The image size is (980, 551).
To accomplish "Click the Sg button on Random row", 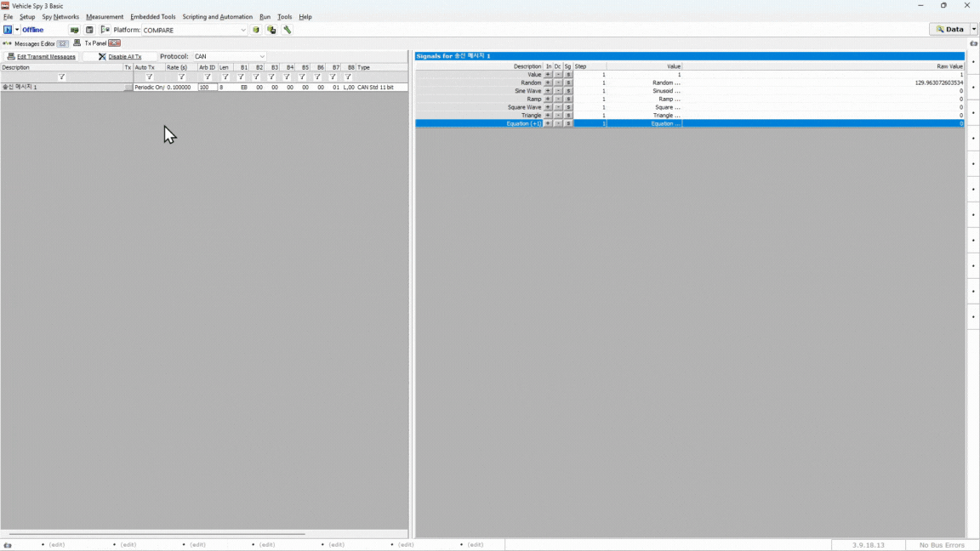I will 568,83.
